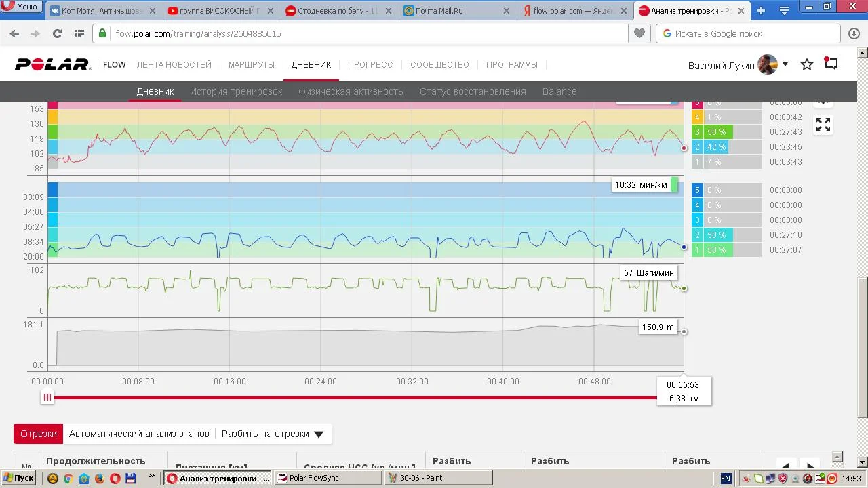
Task: Click the Polar logo
Action: [53, 65]
